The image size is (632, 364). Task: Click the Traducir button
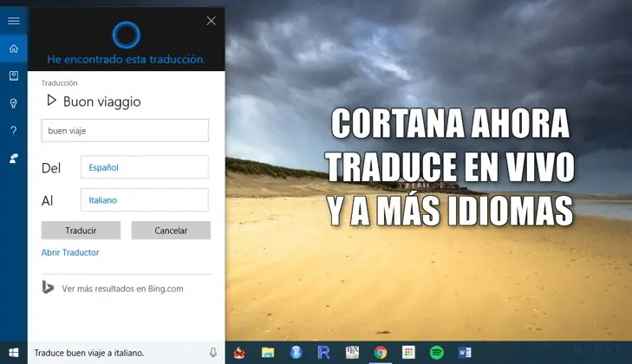81,231
